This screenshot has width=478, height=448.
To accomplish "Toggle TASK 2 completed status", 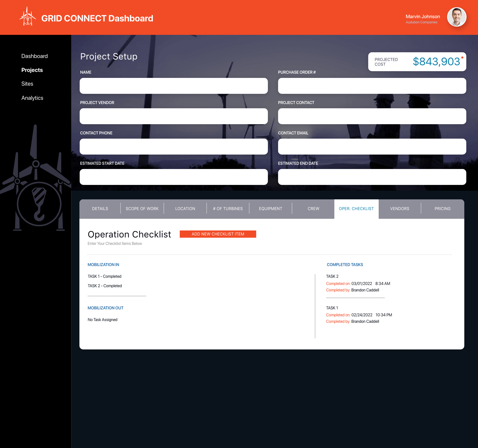I will (x=104, y=286).
